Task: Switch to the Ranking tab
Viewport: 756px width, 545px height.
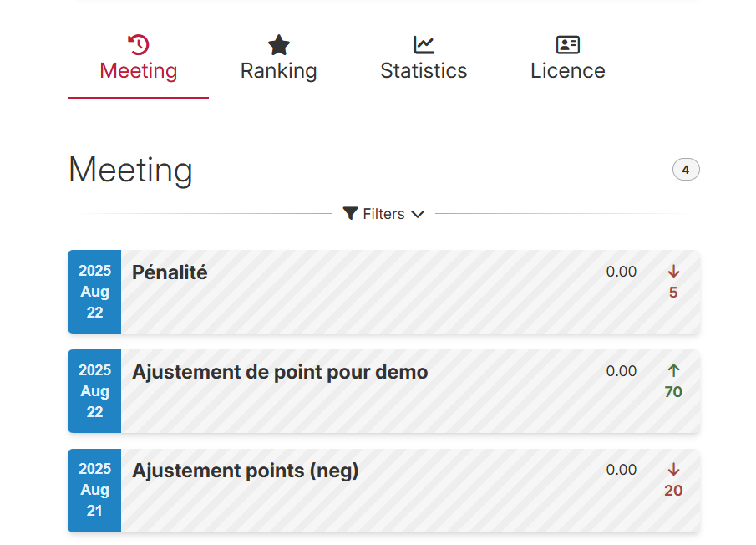Action: pyautogui.click(x=278, y=70)
